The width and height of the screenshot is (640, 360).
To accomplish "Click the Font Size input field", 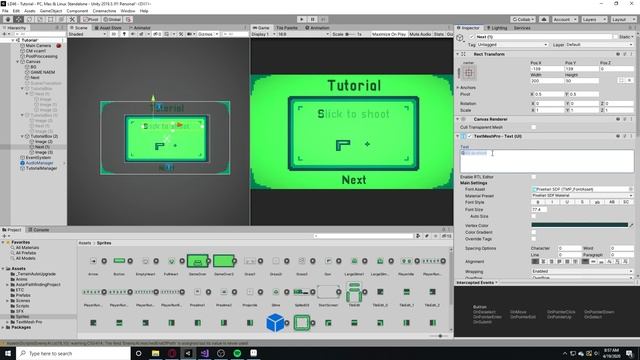I will click(539, 209).
